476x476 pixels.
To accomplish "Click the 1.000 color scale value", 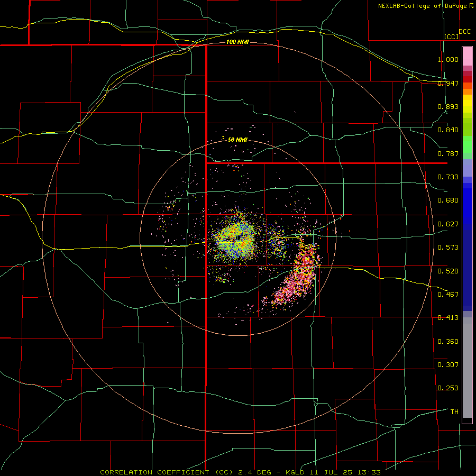I will 448,59.
